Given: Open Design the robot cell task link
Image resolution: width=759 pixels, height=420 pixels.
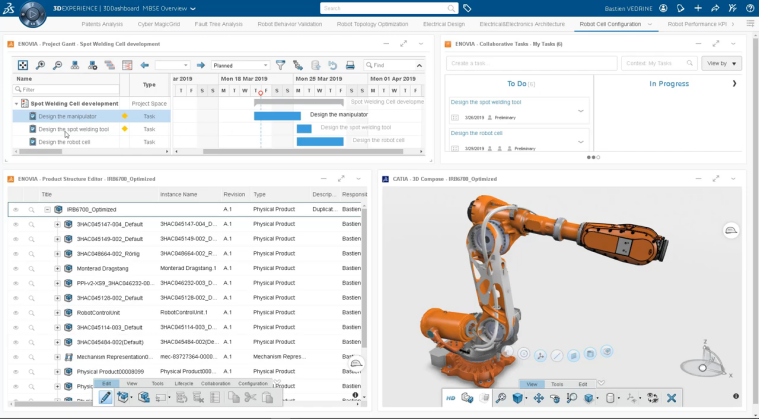Looking at the screenshot, I should coord(476,133).
